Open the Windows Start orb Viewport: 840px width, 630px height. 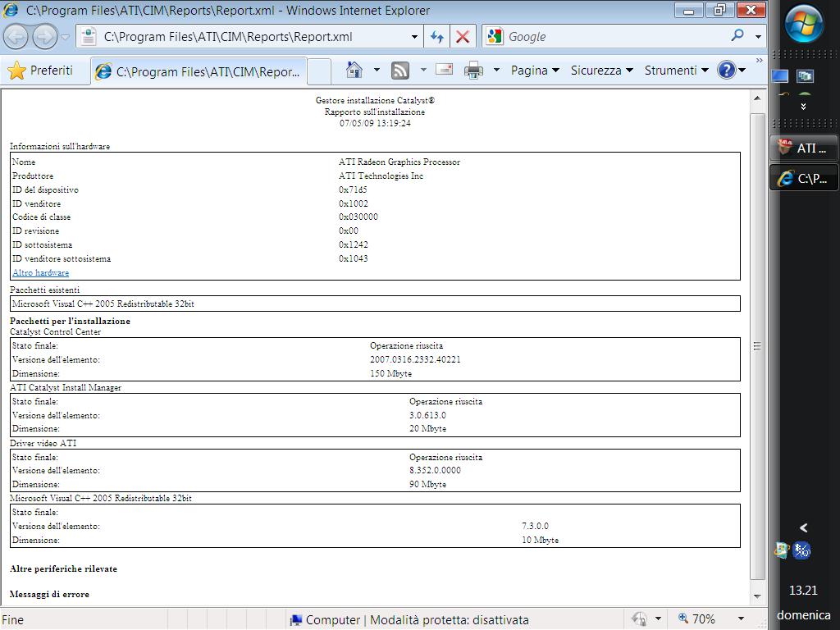tap(804, 24)
